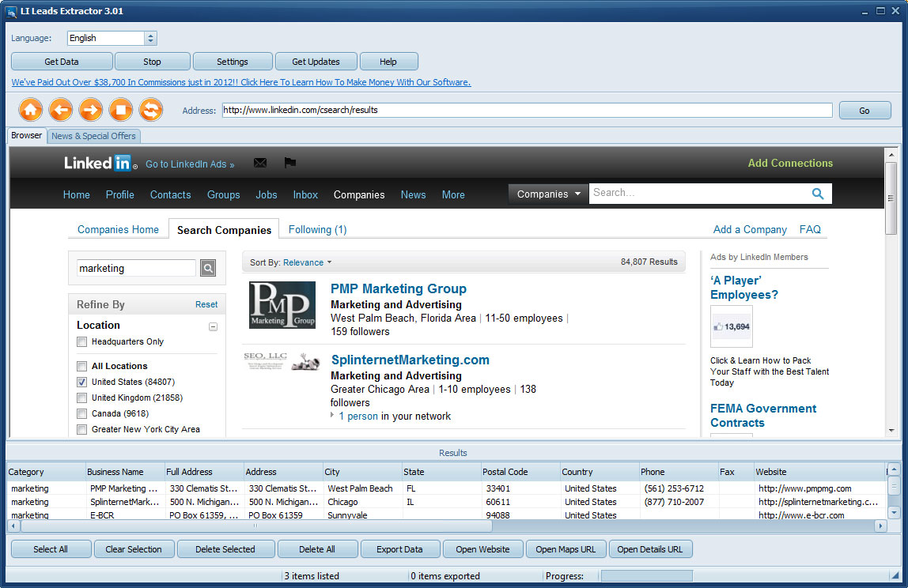Open the commissions payout promo link
Viewport: 908px width, 588px height.
point(241,82)
